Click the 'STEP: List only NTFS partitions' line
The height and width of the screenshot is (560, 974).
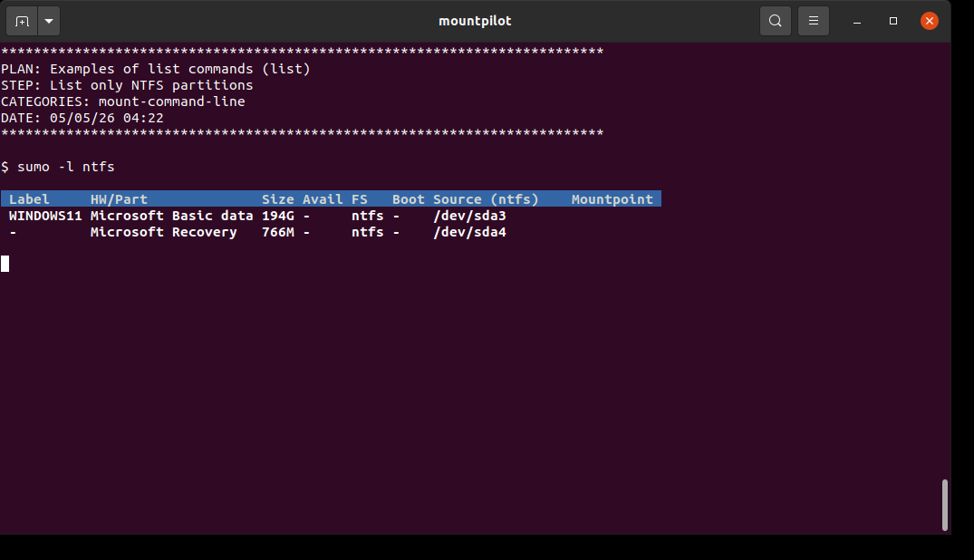[x=127, y=85]
